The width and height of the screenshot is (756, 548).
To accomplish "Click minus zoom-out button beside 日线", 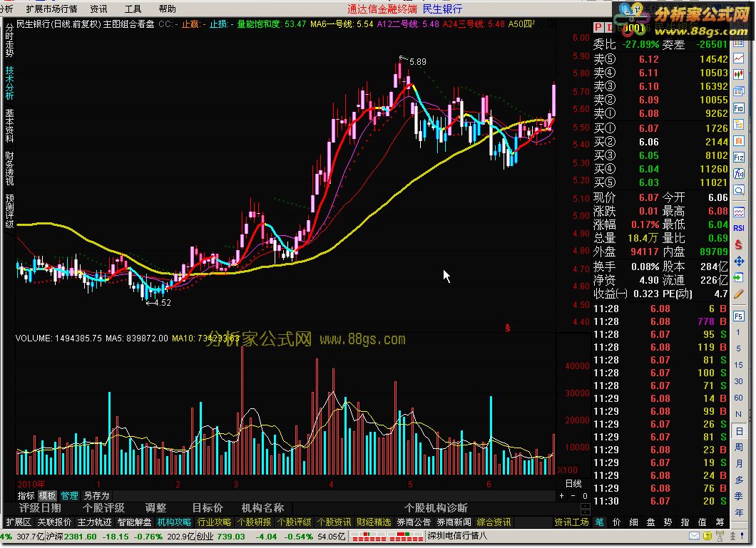I will tap(573, 495).
